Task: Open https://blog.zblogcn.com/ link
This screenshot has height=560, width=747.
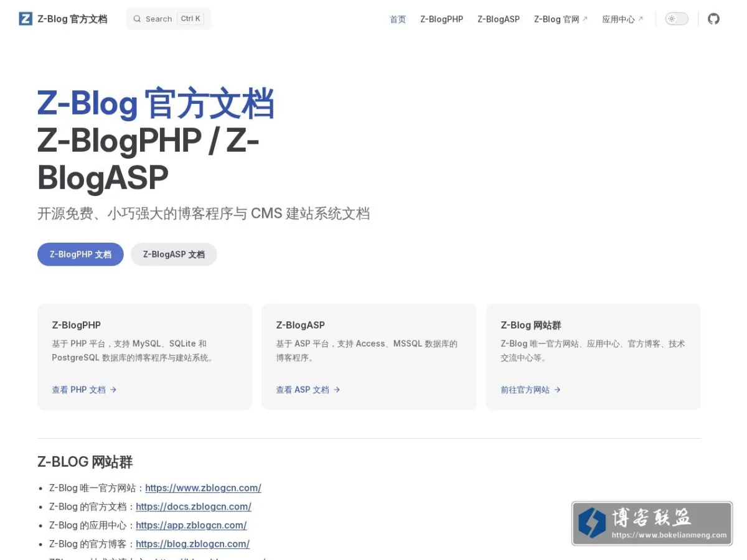Action: pos(192,544)
